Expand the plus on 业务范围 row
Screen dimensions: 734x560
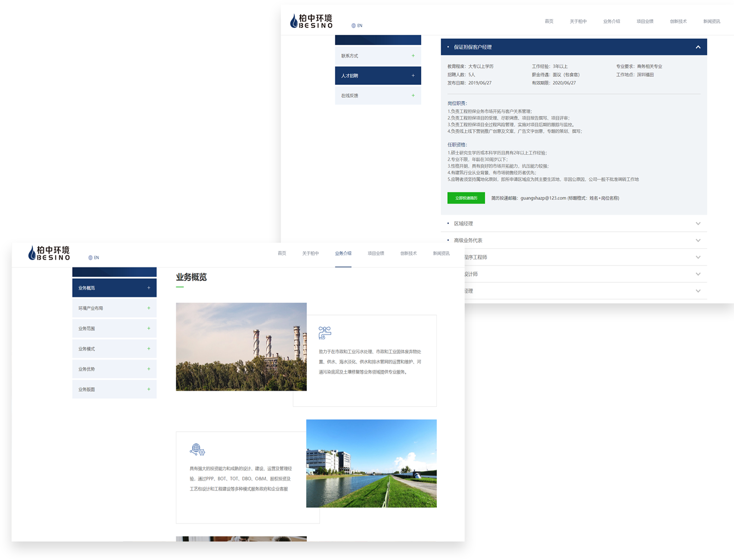[149, 328]
